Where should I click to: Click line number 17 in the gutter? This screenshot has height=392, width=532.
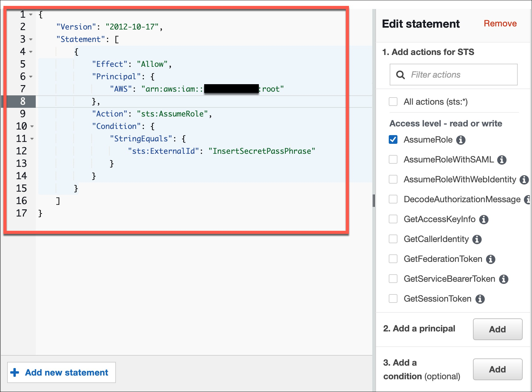(x=21, y=213)
